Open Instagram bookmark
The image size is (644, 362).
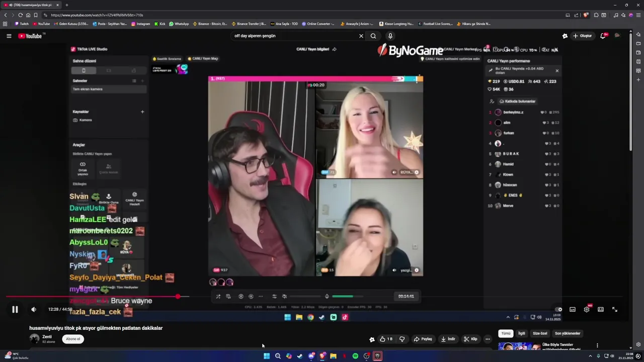point(140,24)
